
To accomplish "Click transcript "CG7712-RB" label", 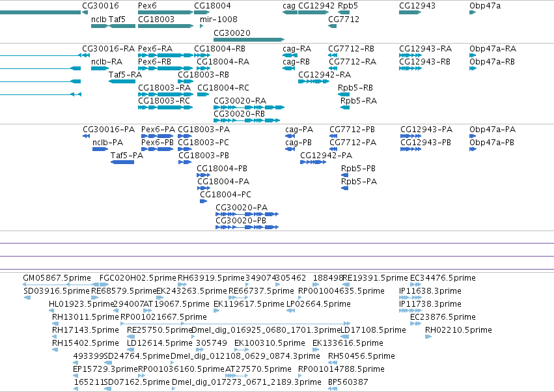I will 351,48.
